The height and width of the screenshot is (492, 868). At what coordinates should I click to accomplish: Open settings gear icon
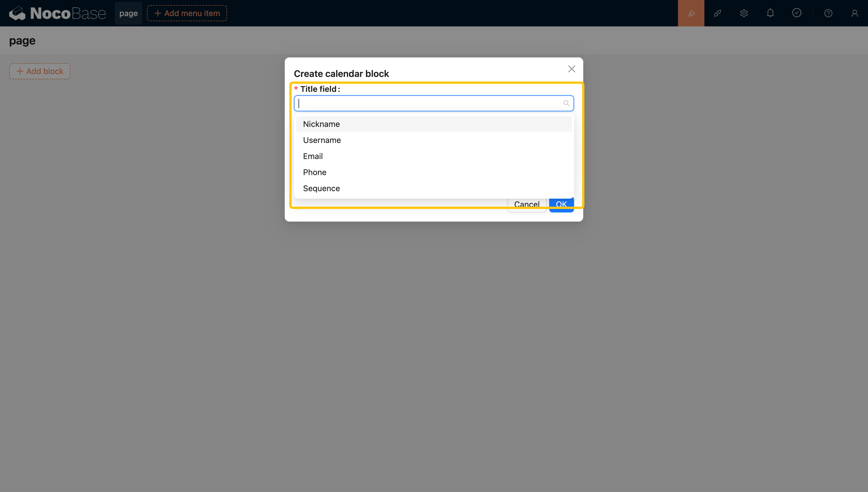pos(744,13)
